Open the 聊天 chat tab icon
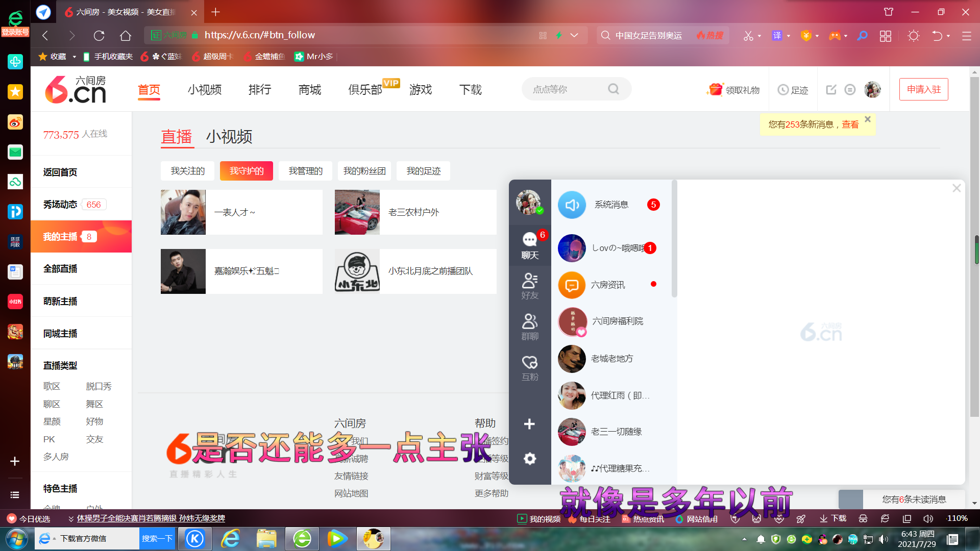This screenshot has width=980, height=551. (x=530, y=245)
